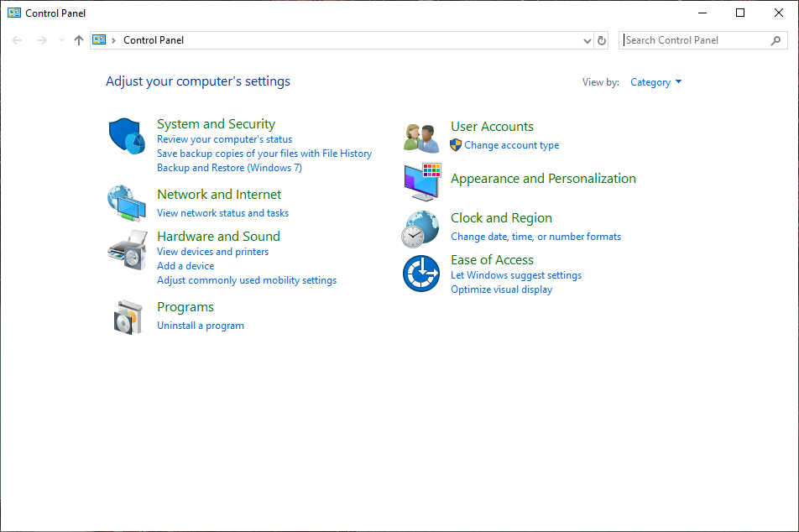Viewport: 799px width, 532px height.
Task: Open the Ease of Access icon
Action: (x=421, y=274)
